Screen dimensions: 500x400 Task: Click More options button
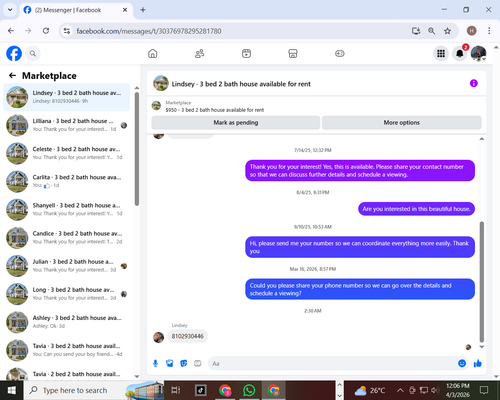click(x=402, y=122)
